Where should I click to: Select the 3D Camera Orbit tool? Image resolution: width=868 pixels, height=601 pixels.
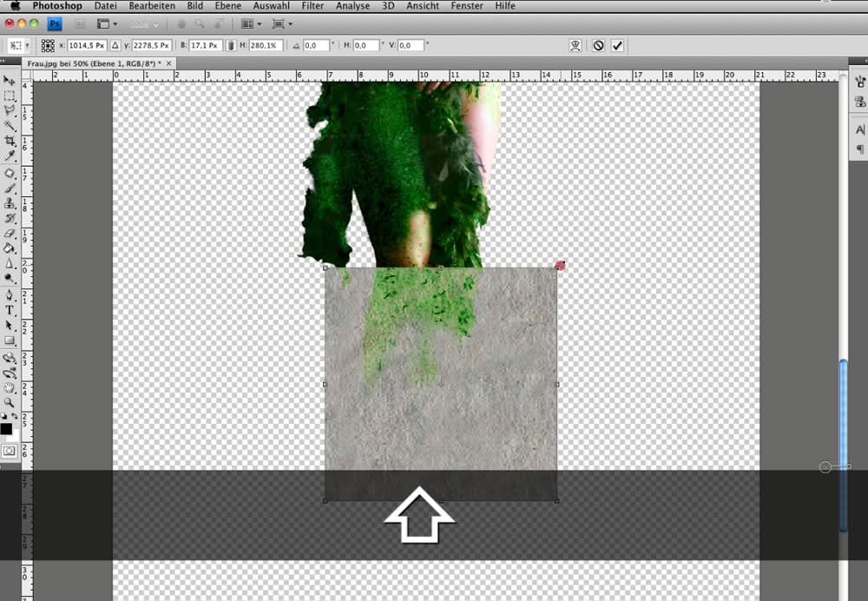[x=9, y=373]
